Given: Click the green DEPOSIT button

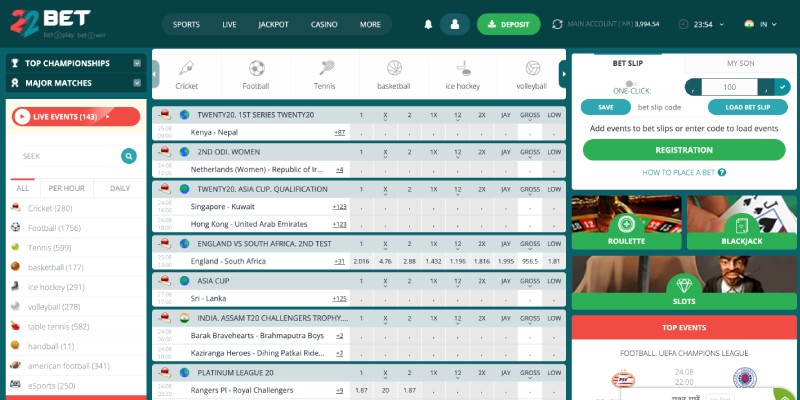Looking at the screenshot, I should pos(508,24).
